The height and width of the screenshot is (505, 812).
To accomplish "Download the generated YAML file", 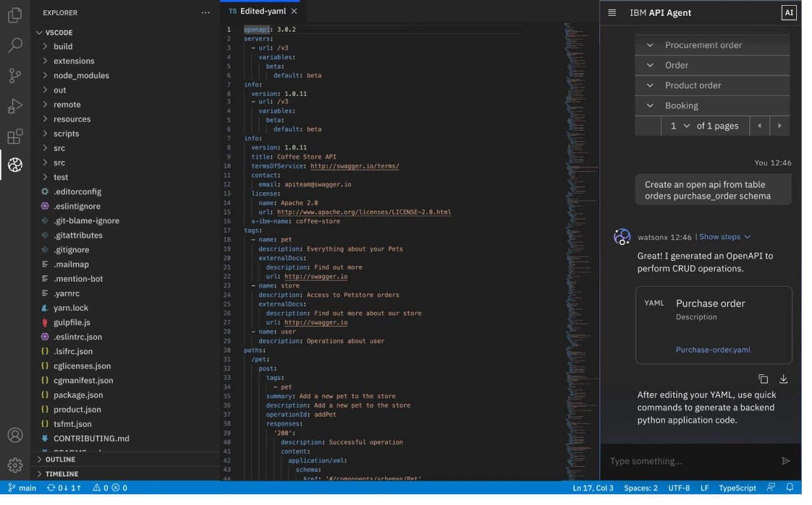I will click(x=783, y=379).
